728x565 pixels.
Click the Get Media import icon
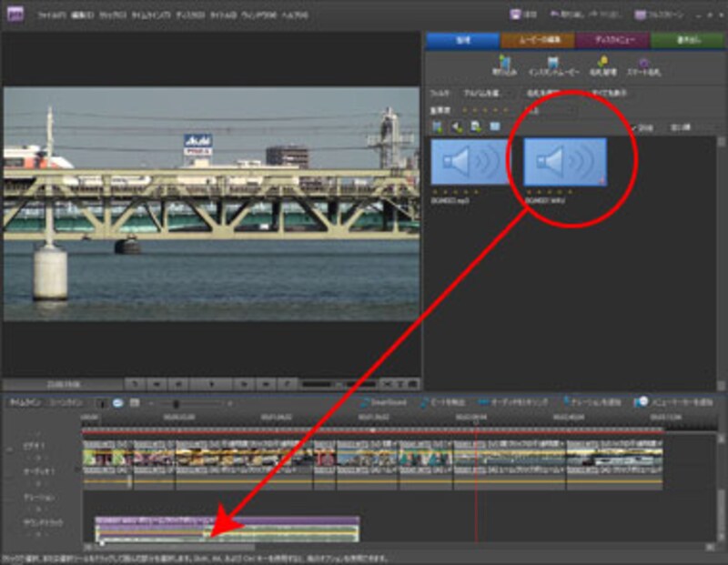click(504, 62)
